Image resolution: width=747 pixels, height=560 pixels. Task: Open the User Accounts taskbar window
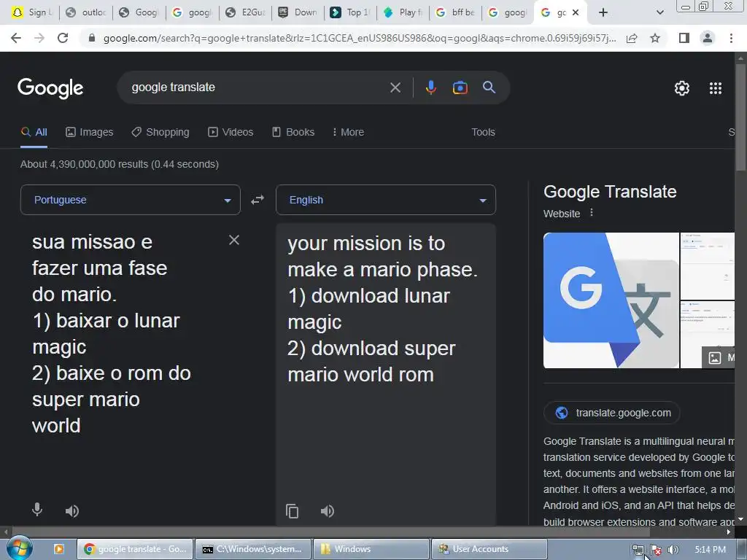coord(489,549)
